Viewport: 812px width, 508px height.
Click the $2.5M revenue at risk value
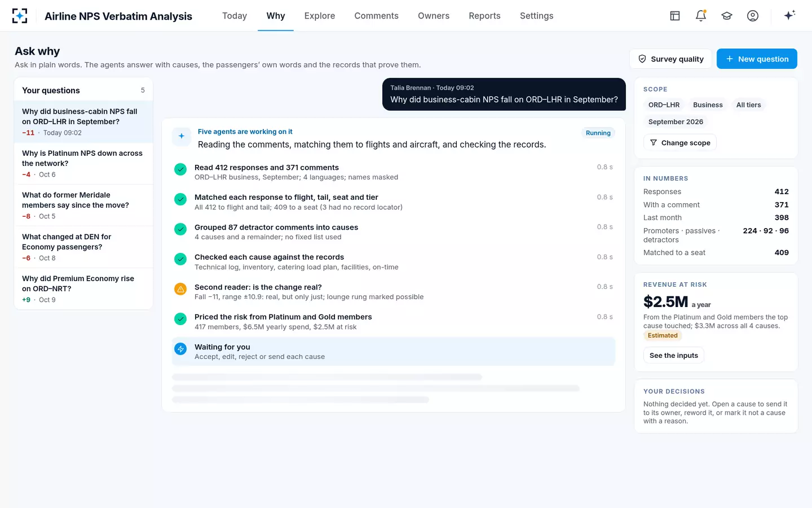(665, 302)
